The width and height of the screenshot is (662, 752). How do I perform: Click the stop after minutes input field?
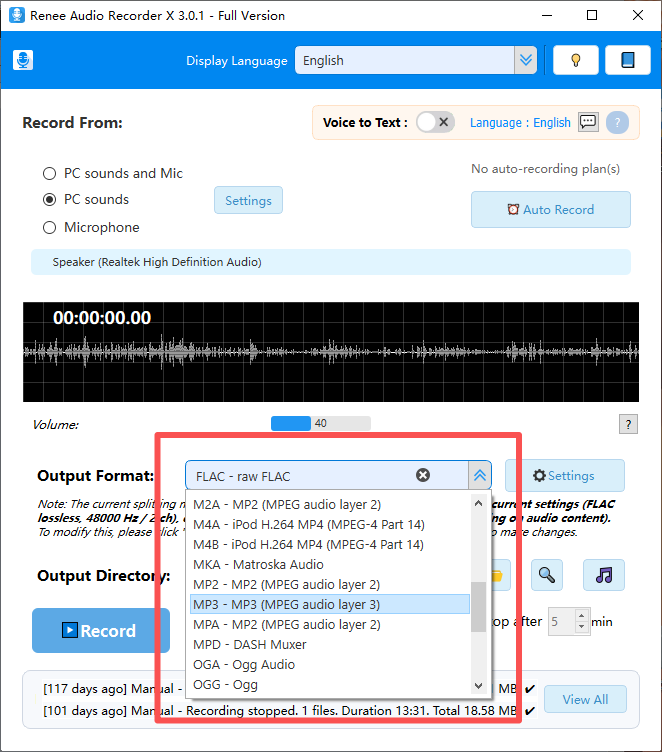coord(562,622)
